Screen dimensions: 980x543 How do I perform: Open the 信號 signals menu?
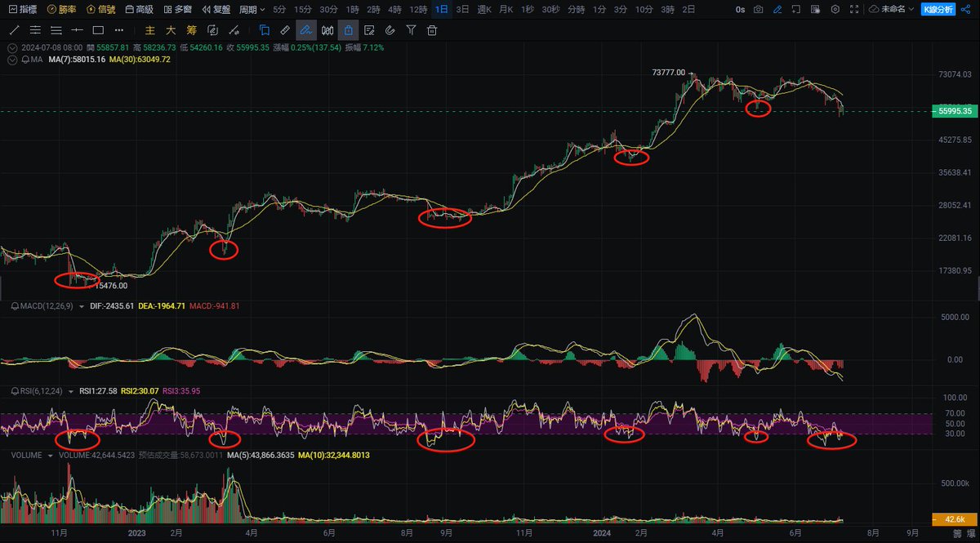(x=101, y=9)
